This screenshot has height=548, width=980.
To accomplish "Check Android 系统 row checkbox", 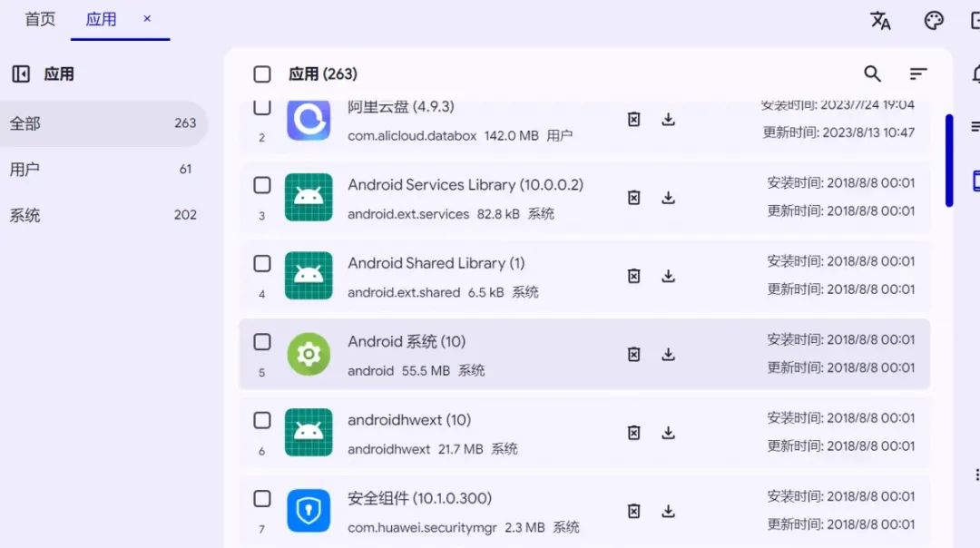I will (262, 342).
